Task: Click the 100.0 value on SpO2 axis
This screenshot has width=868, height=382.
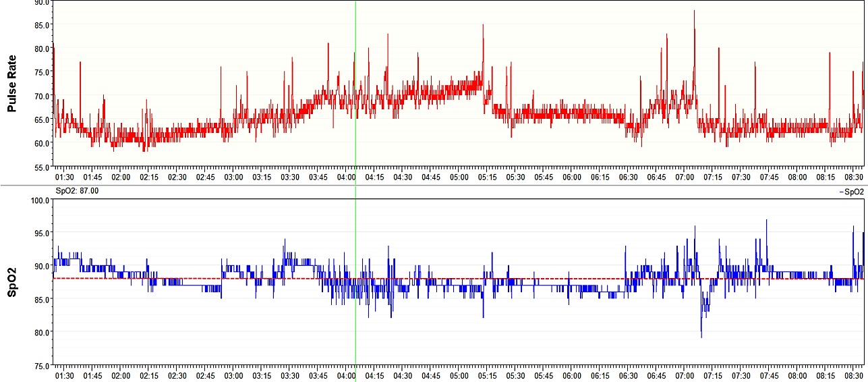Action: pos(41,200)
